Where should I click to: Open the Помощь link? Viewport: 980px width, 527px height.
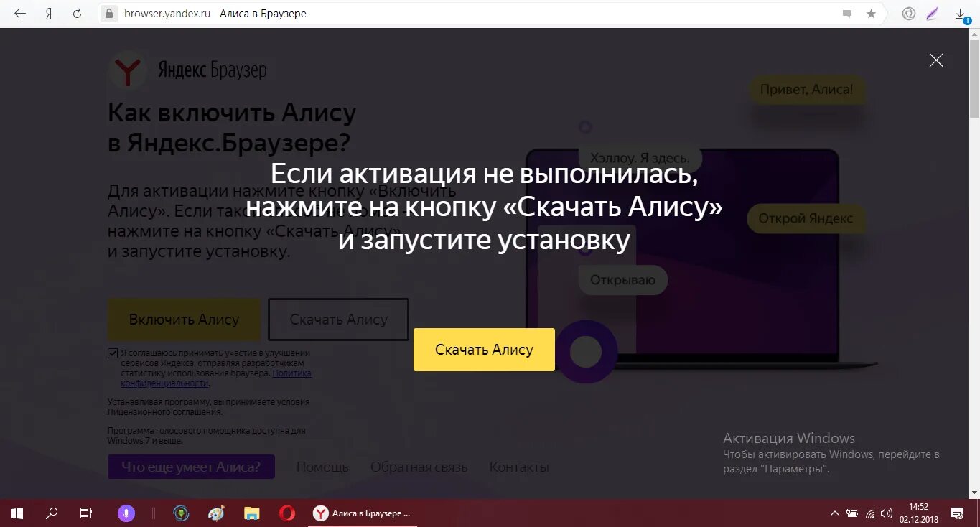tap(322, 467)
